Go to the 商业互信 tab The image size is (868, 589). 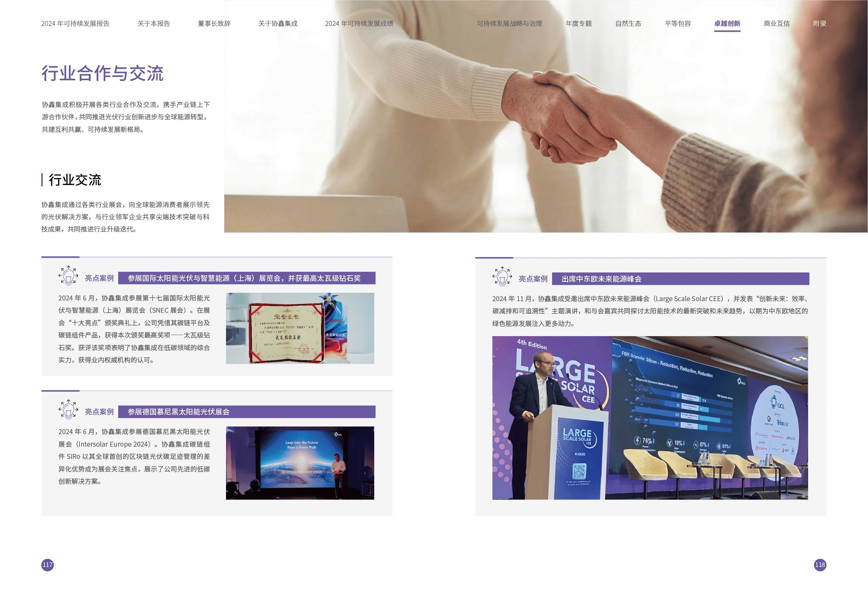coord(776,23)
